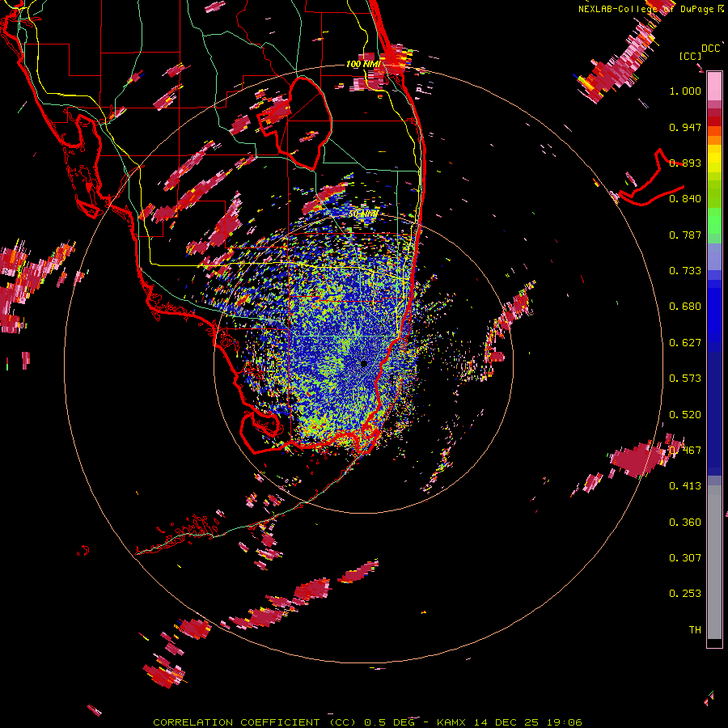Select the 0.467 scale value
Viewport: 728px width, 728px height.
[685, 451]
